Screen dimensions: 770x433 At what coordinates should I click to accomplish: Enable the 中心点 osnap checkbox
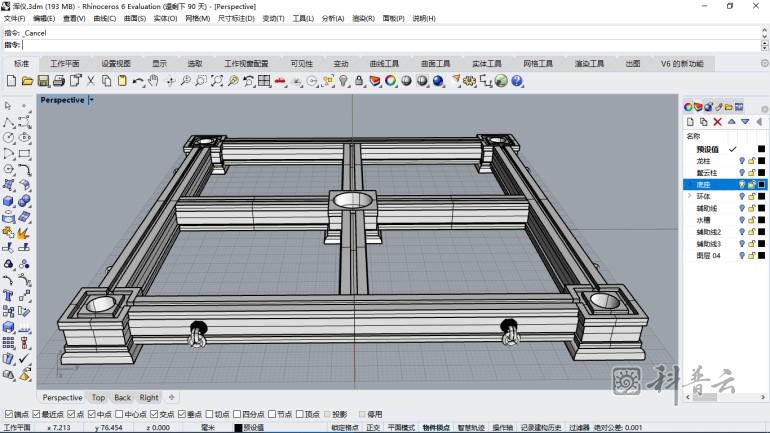pyautogui.click(x=119, y=414)
